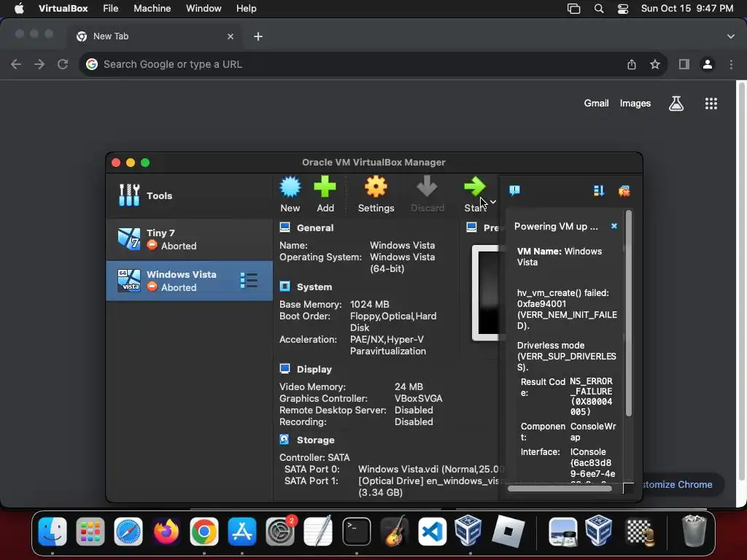Open the Trash in the Dock
The width and height of the screenshot is (747, 560).
pyautogui.click(x=694, y=532)
